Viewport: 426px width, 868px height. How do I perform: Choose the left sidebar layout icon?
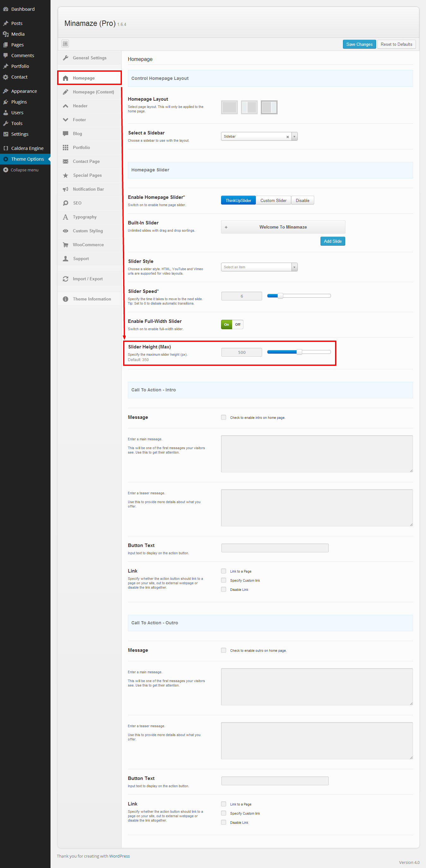(x=249, y=108)
